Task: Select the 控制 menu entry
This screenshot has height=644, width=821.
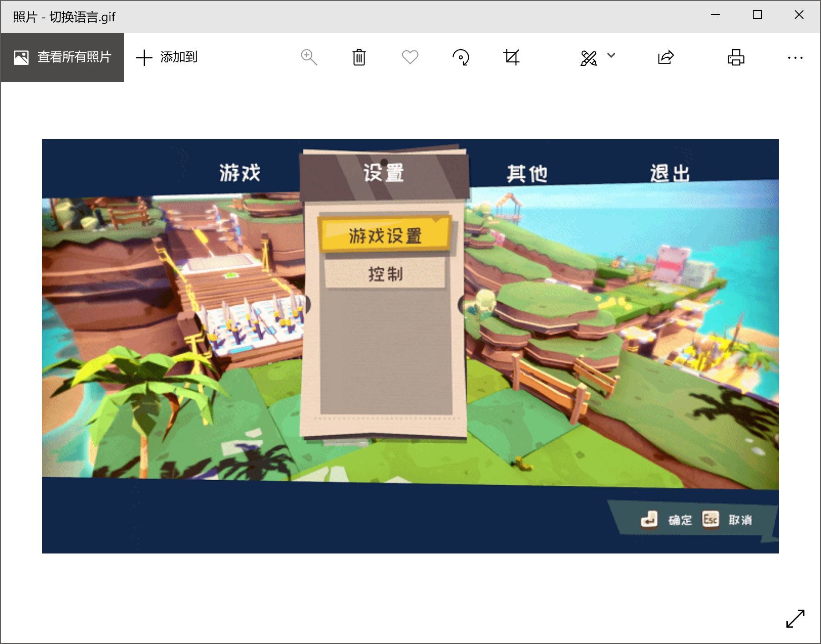Action: click(385, 274)
